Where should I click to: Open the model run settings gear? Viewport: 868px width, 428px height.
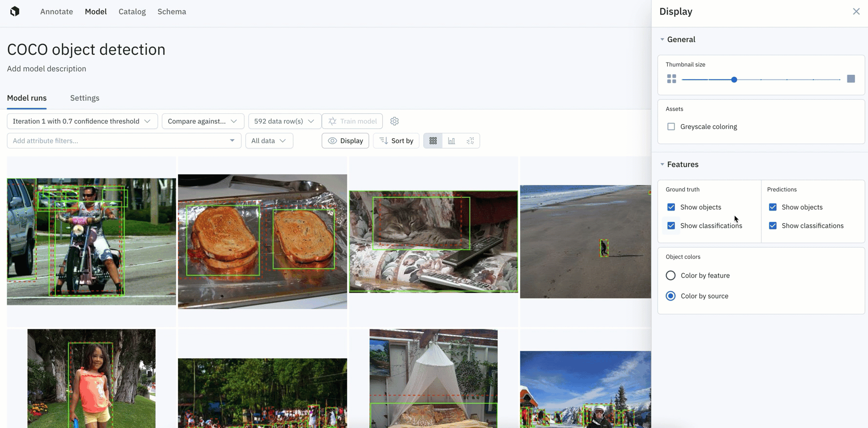tap(394, 121)
